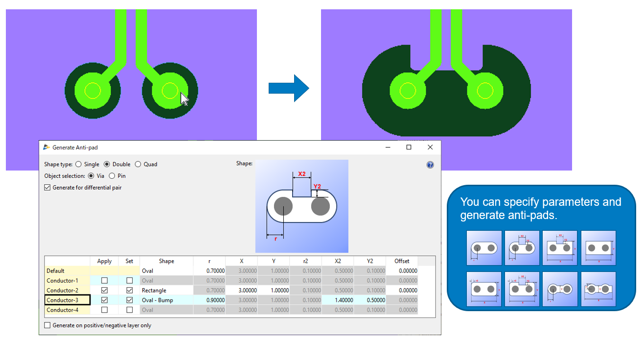Choose the Quad shape type
Screen dimensions: 644x343
point(138,165)
